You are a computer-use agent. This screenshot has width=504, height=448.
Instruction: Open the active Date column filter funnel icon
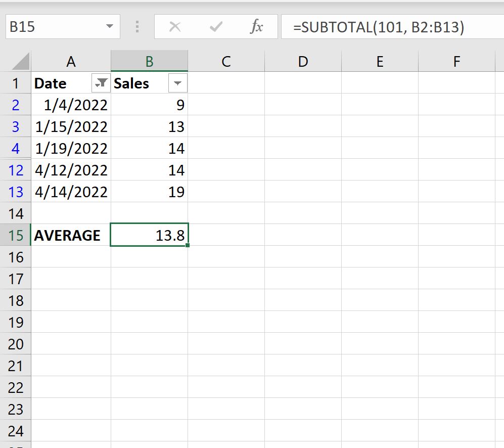point(100,82)
